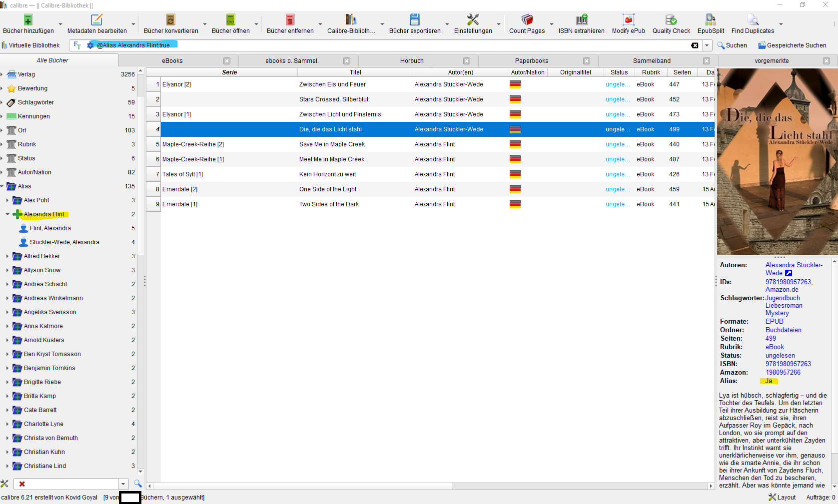Click the tag browser find magnifier icon
Screen dimensions: 838x504
[137, 484]
